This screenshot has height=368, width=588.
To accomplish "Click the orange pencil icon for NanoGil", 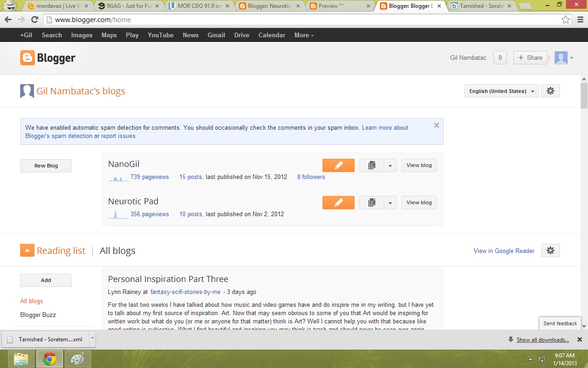I will pos(339,166).
